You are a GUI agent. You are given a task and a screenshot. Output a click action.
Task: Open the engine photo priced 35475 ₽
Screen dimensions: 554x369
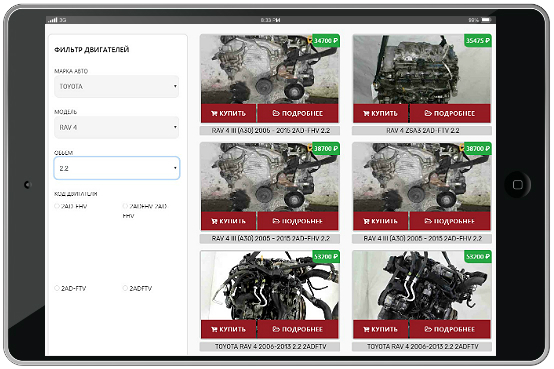pyautogui.click(x=422, y=69)
